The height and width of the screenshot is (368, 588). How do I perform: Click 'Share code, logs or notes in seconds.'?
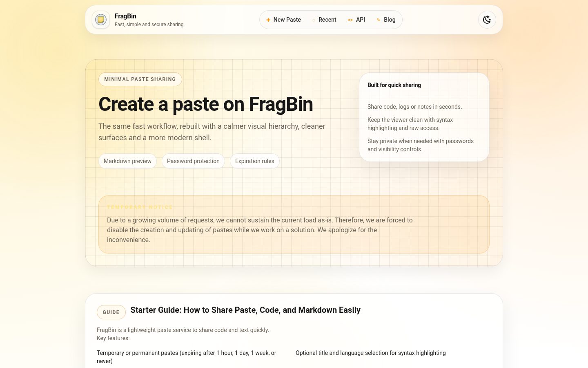click(x=414, y=107)
